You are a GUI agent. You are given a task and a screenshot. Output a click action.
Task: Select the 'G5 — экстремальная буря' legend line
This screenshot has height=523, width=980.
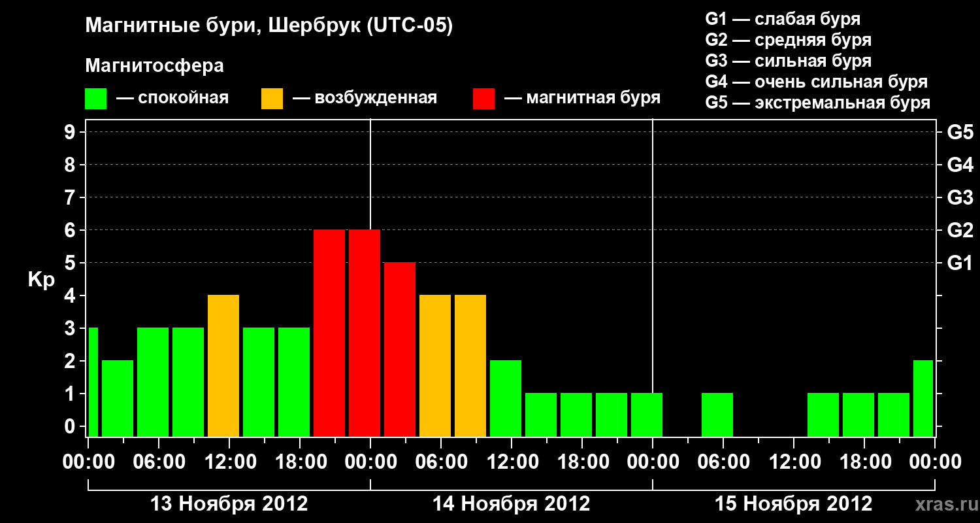pyautogui.click(x=818, y=103)
